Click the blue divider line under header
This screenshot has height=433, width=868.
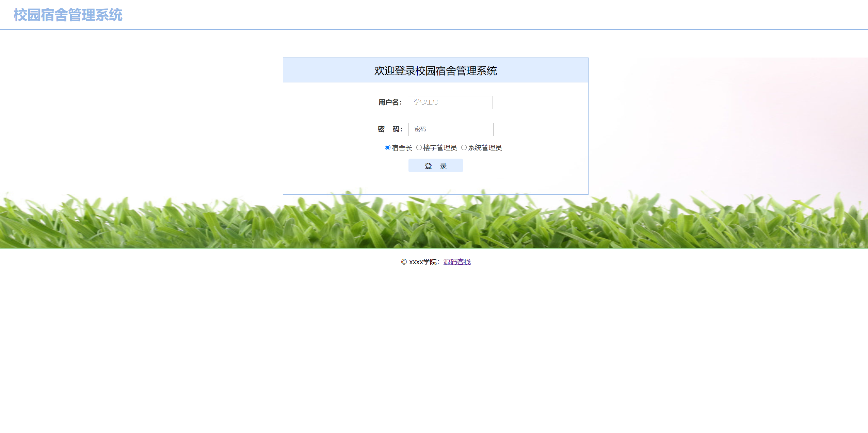click(x=434, y=30)
